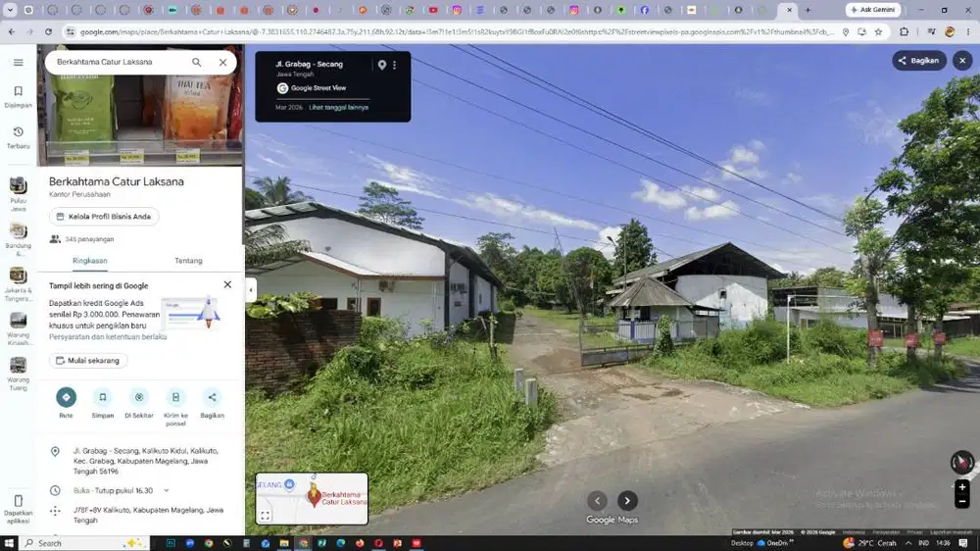This screenshot has height=551, width=980.
Task: Open the Windows notification center icon
Action: tap(963, 543)
